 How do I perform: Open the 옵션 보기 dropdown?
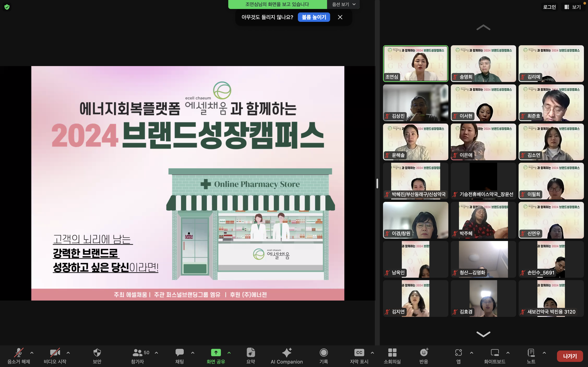343,4
